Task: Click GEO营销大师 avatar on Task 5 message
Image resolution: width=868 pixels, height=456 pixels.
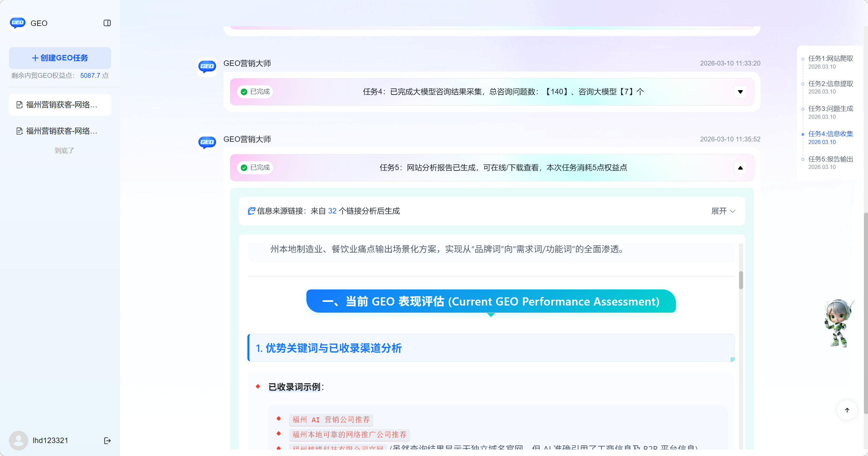Action: pos(207,142)
